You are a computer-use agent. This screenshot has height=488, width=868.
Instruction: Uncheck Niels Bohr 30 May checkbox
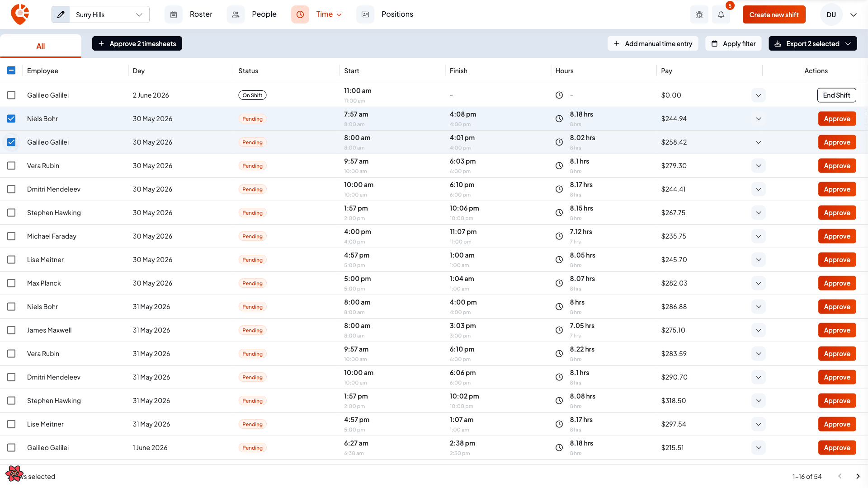point(11,119)
